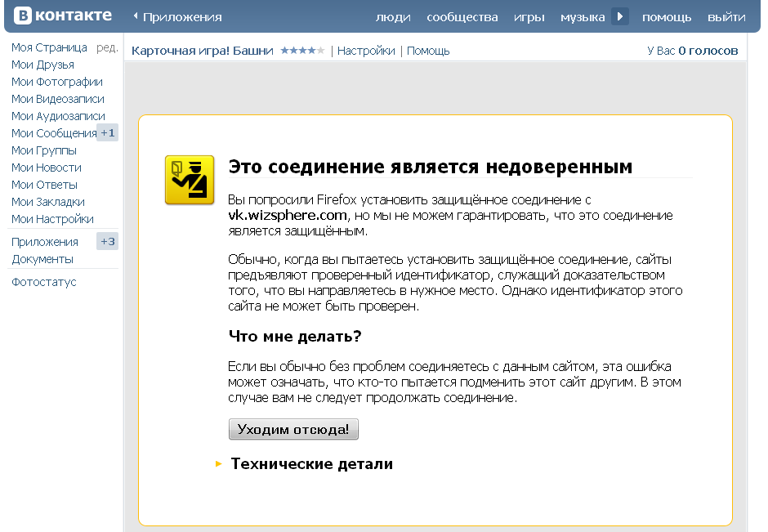Open Мои Видеозаписи
Viewport: 768px width, 532px height.
[x=58, y=99]
